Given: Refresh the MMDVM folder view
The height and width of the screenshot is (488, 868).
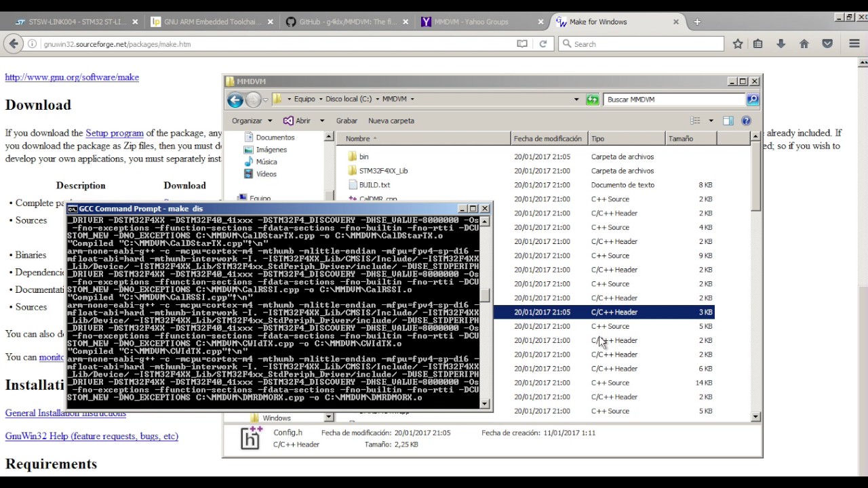Looking at the screenshot, I should pyautogui.click(x=593, y=100).
